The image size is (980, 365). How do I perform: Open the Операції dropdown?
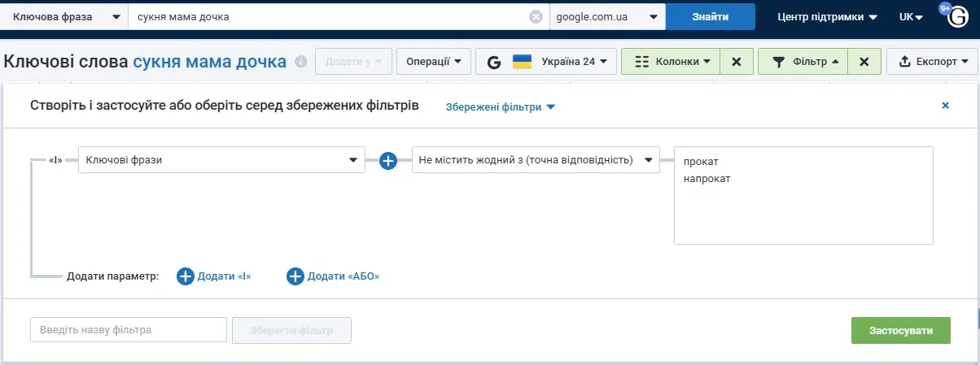coord(434,61)
